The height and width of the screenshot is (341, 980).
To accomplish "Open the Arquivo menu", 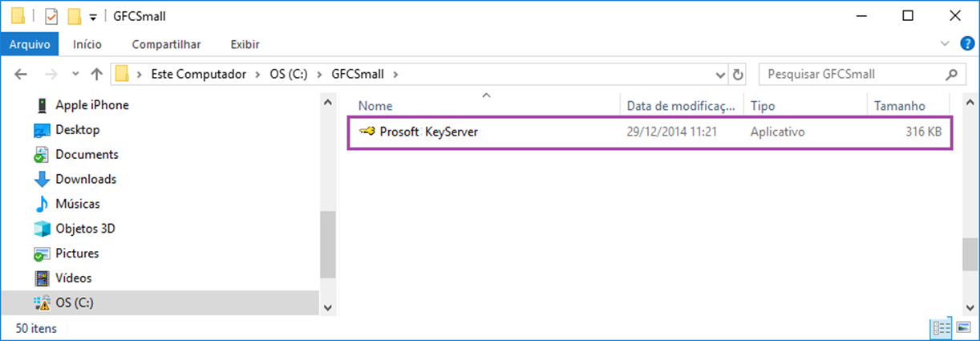I will (x=30, y=44).
